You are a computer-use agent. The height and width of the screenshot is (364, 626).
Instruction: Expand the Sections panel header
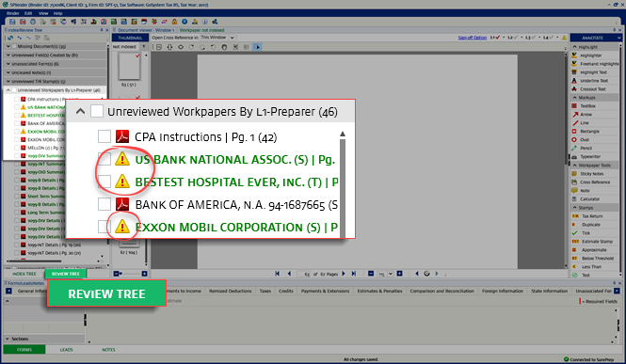pyautogui.click(x=8, y=339)
